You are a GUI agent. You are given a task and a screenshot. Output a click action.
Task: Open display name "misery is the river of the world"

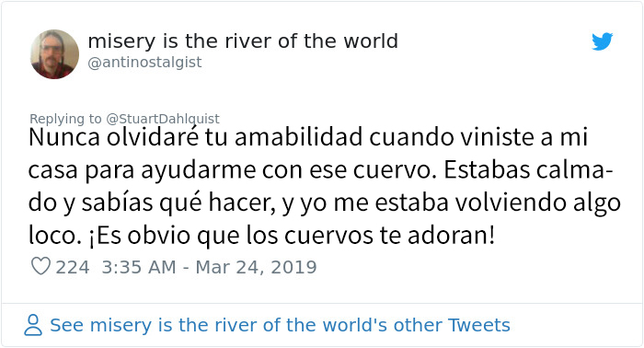pyautogui.click(x=243, y=41)
